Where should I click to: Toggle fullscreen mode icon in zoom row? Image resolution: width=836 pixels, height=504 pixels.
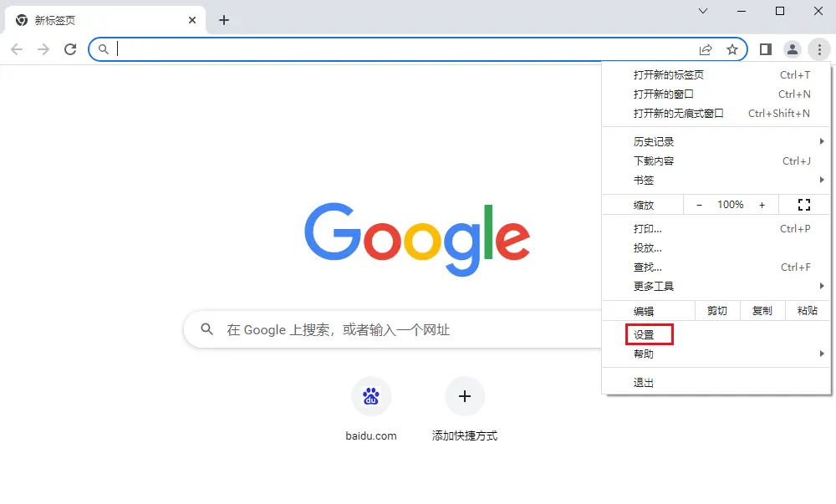click(804, 205)
